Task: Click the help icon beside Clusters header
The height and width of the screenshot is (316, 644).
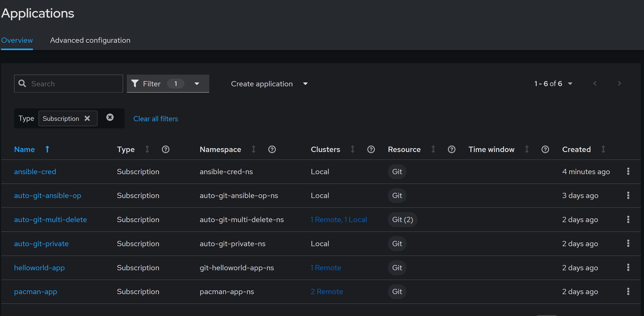Action: [x=371, y=149]
